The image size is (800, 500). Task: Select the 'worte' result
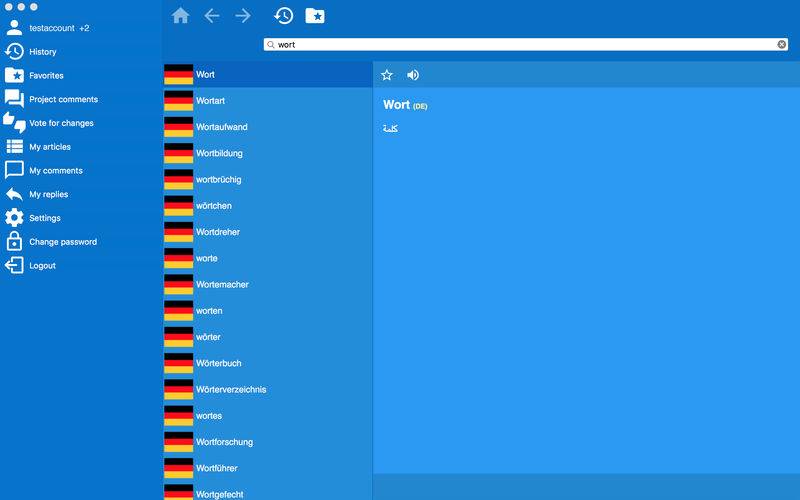click(268, 258)
